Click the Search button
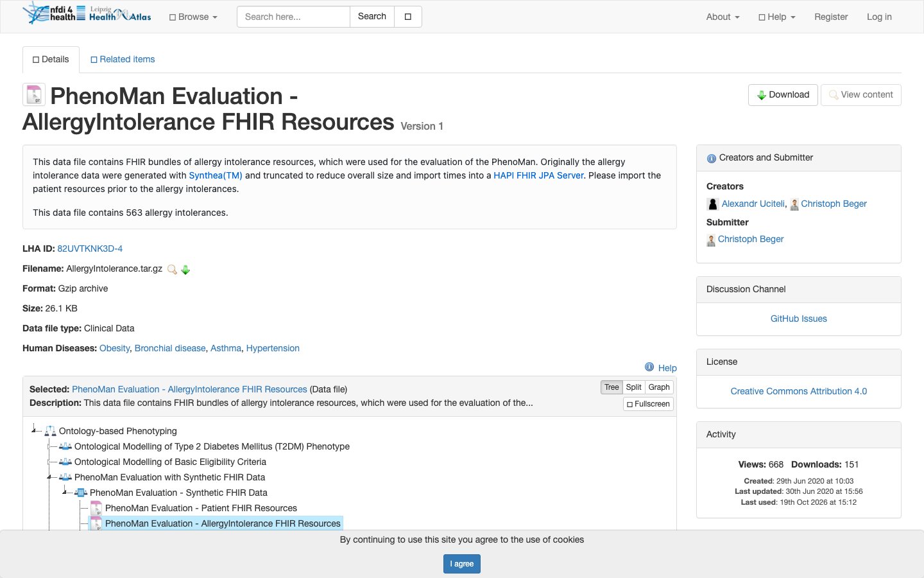The height and width of the screenshot is (578, 924). pyautogui.click(x=372, y=17)
